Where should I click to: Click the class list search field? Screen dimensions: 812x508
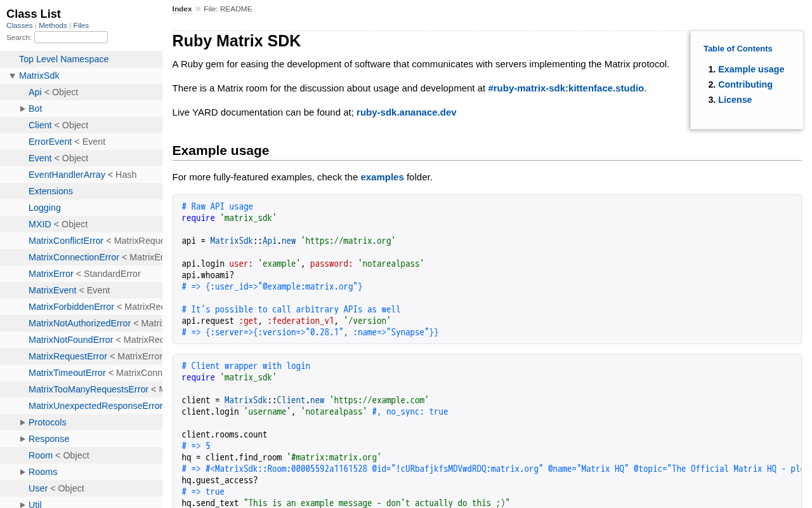point(71,37)
